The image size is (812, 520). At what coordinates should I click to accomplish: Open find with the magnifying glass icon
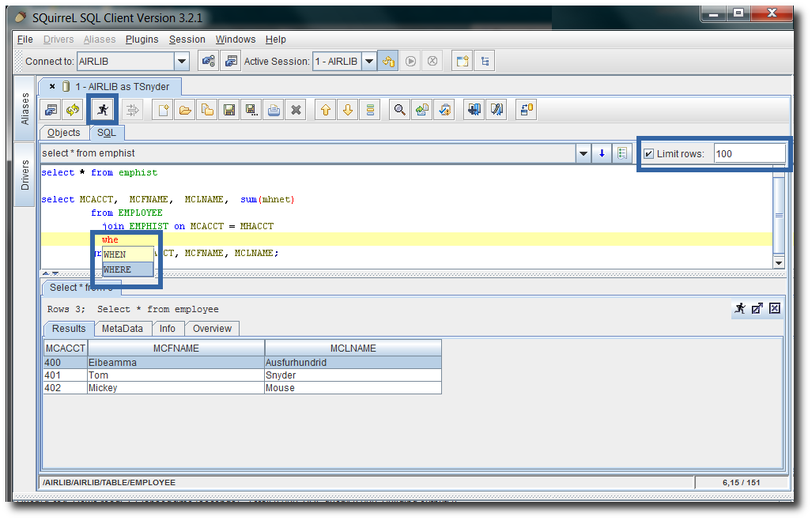(x=400, y=110)
